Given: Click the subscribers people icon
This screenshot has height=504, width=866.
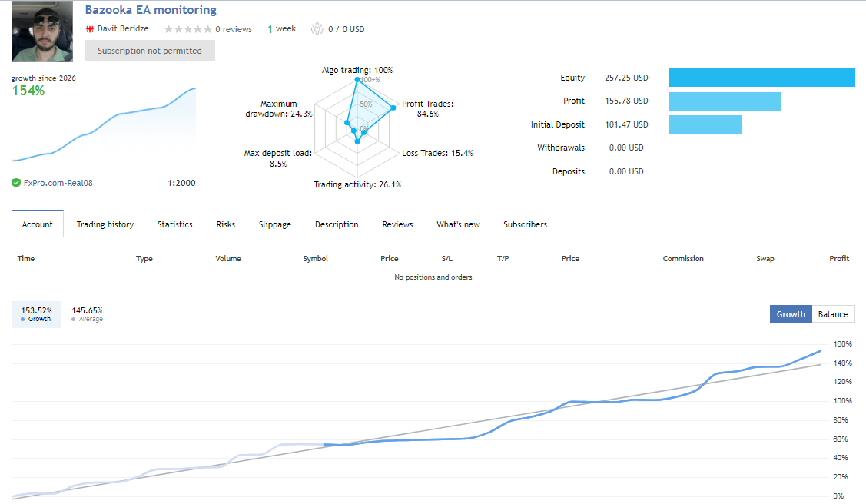Looking at the screenshot, I should pos(317,29).
